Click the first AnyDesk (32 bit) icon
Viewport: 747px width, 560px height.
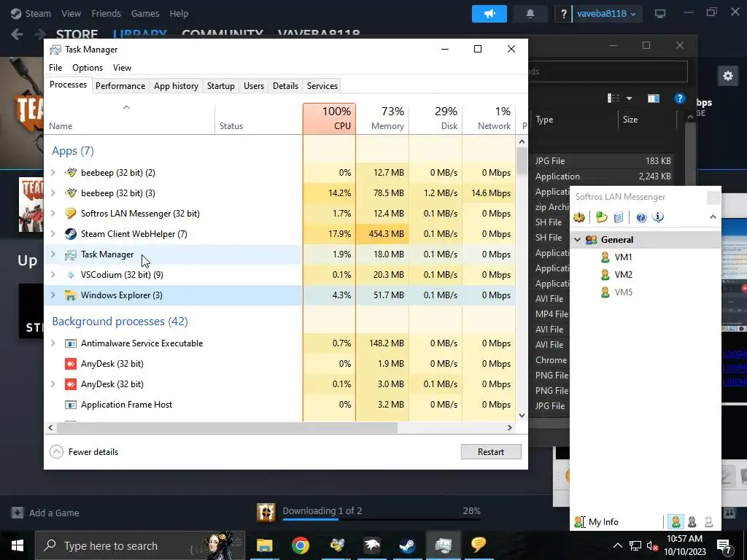[71, 364]
